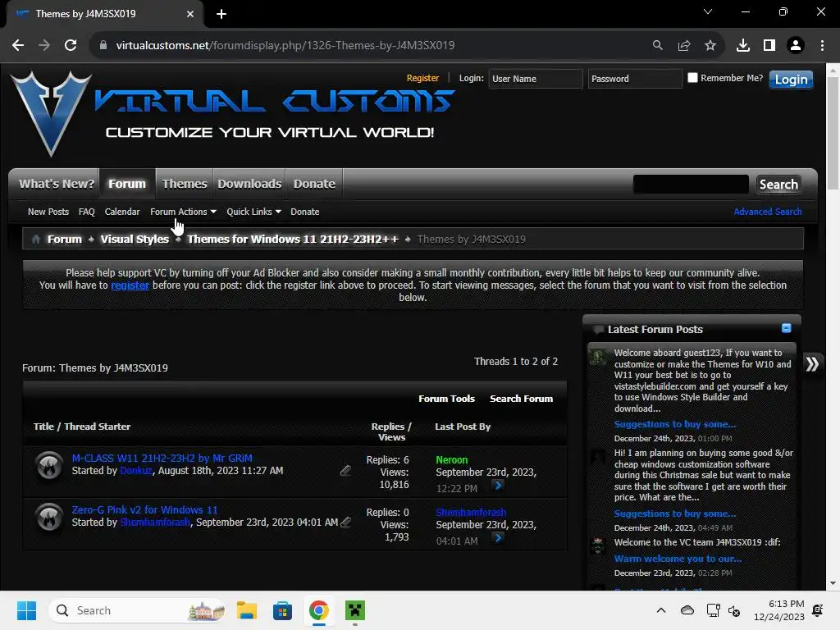This screenshot has width=840, height=630.
Task: Click the double-arrow sidebar collapse icon
Action: click(812, 364)
